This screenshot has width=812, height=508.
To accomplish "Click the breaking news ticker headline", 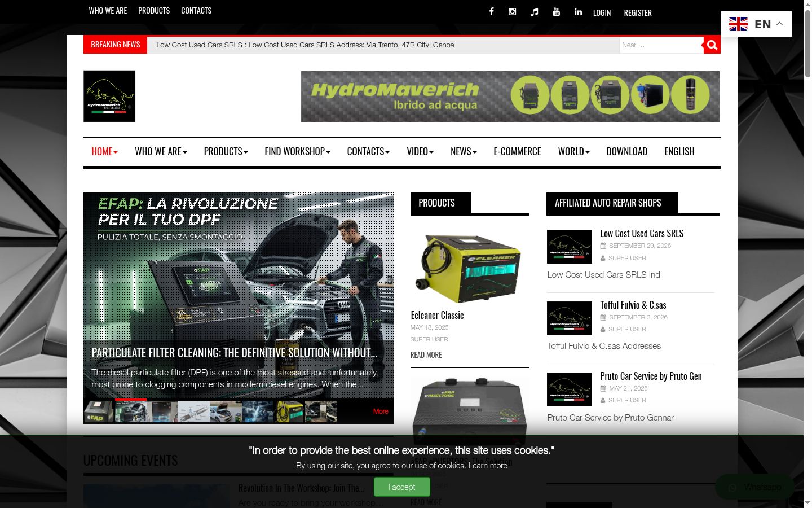I will (305, 45).
